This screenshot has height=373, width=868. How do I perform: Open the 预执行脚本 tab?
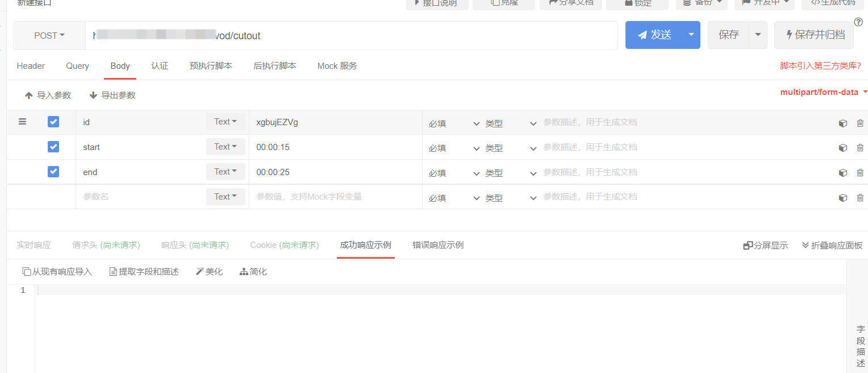point(211,66)
